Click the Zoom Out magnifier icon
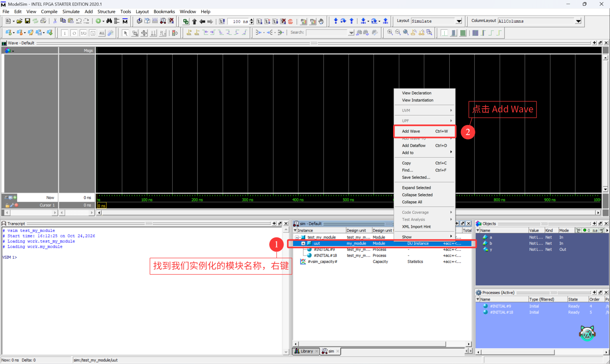The height and width of the screenshot is (364, 610). point(398,32)
